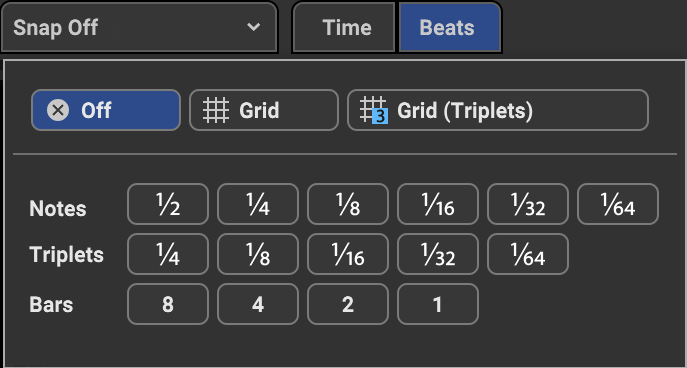Switch to the Time tab

click(345, 27)
